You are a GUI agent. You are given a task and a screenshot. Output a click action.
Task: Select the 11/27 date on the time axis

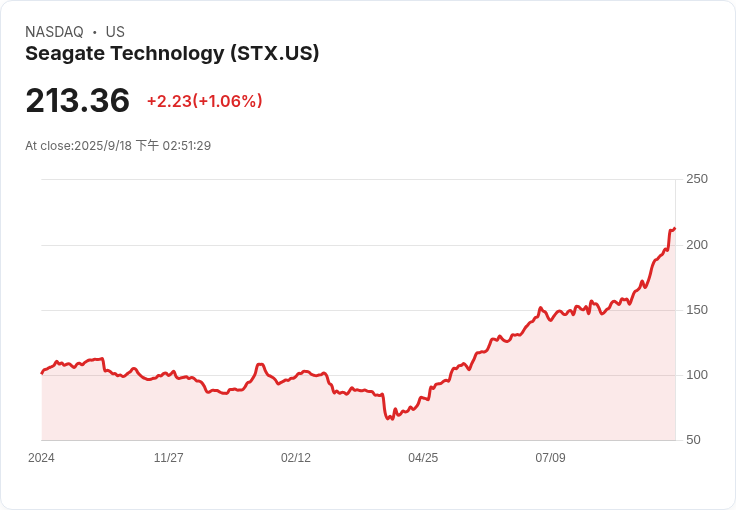point(168,458)
